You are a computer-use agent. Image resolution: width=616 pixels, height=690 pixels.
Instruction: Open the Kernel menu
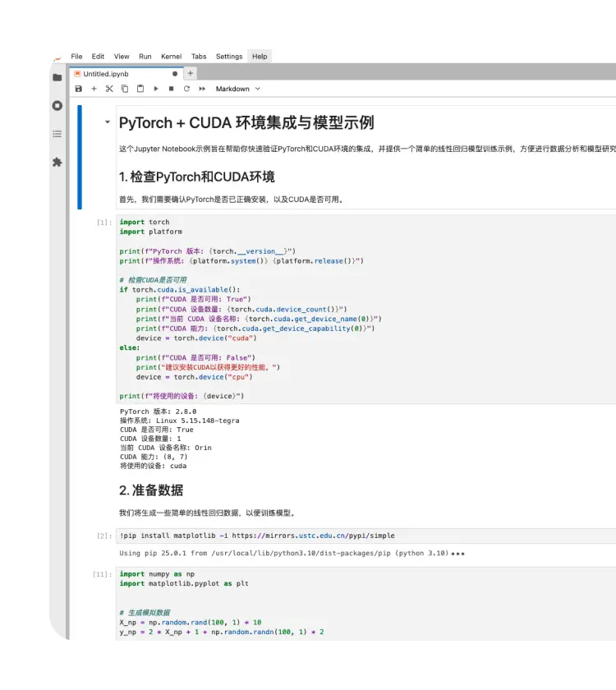171,57
